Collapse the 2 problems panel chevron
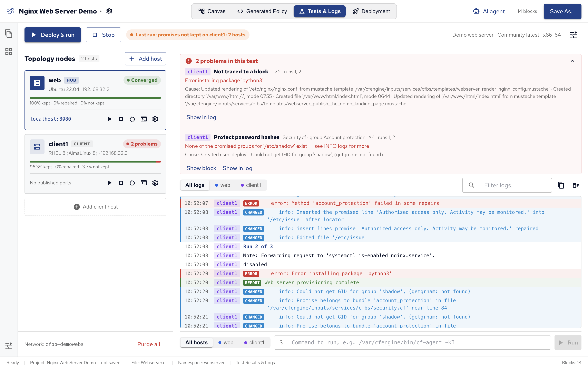The width and height of the screenshot is (588, 368). coord(572,61)
